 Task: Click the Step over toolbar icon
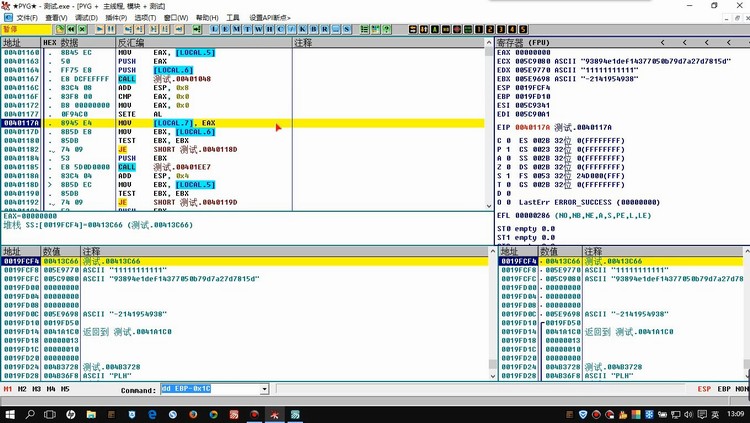pos(139,29)
